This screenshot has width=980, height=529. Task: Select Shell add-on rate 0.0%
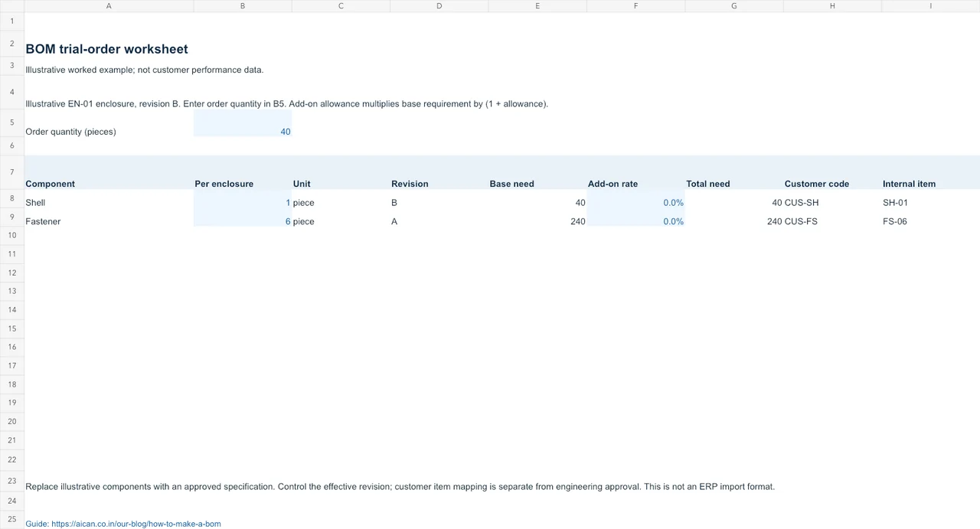point(635,199)
